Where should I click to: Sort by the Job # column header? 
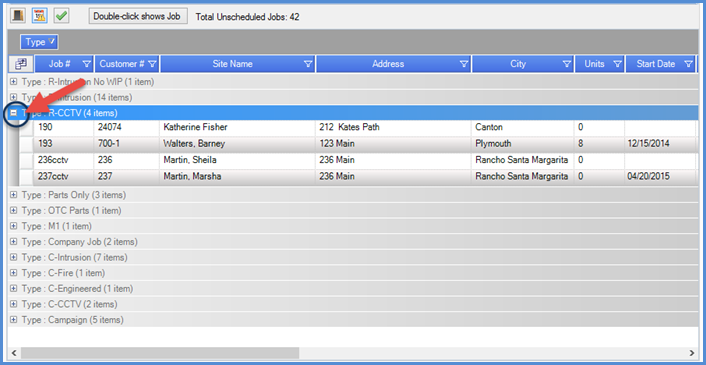pyautogui.click(x=59, y=64)
